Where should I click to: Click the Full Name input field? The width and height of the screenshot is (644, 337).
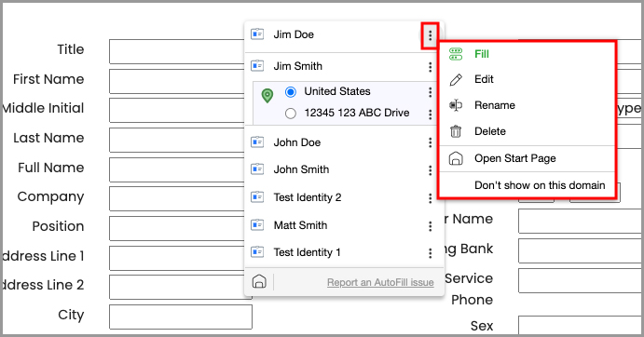177,169
